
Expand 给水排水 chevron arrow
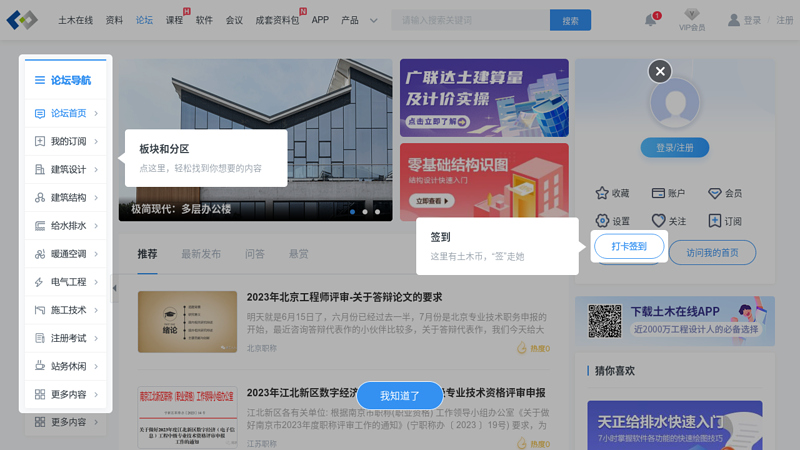[96, 226]
